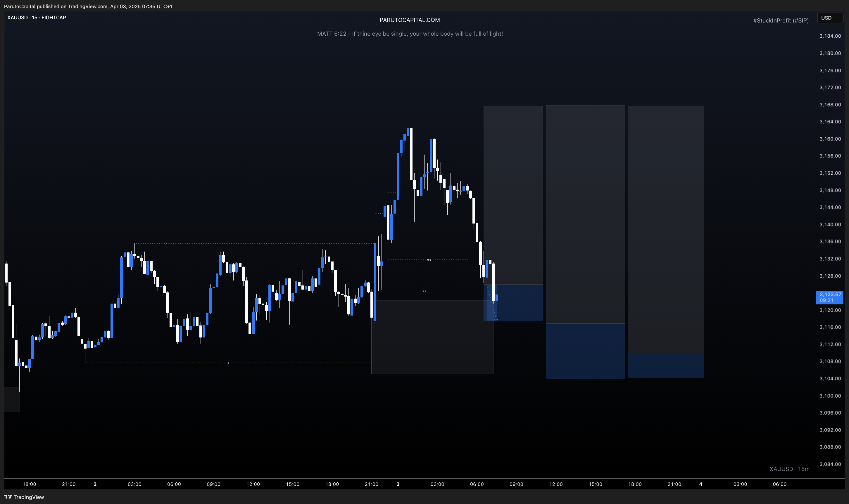Click the date label 3 on time axis
This screenshot has width=849, height=504.
click(398, 484)
